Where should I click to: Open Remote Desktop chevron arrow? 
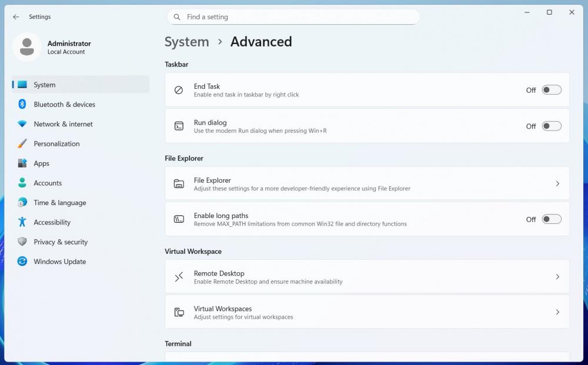click(x=557, y=276)
